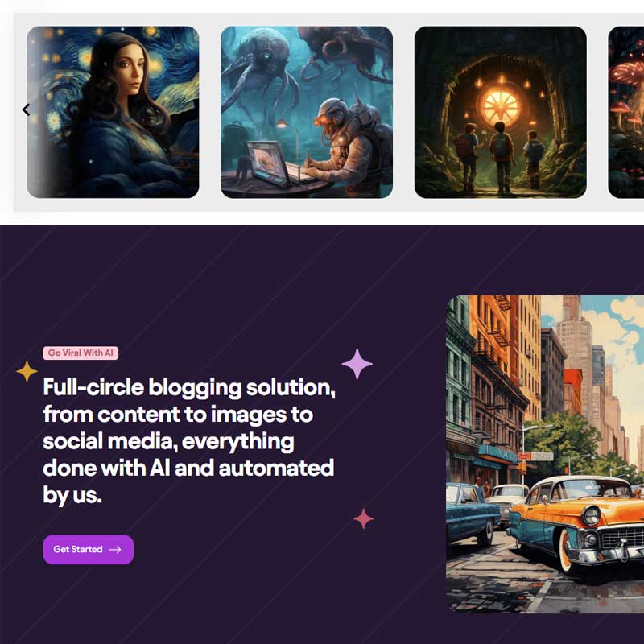The height and width of the screenshot is (644, 644).
Task: Click the laptop in the astronaut image
Action: click(x=273, y=164)
